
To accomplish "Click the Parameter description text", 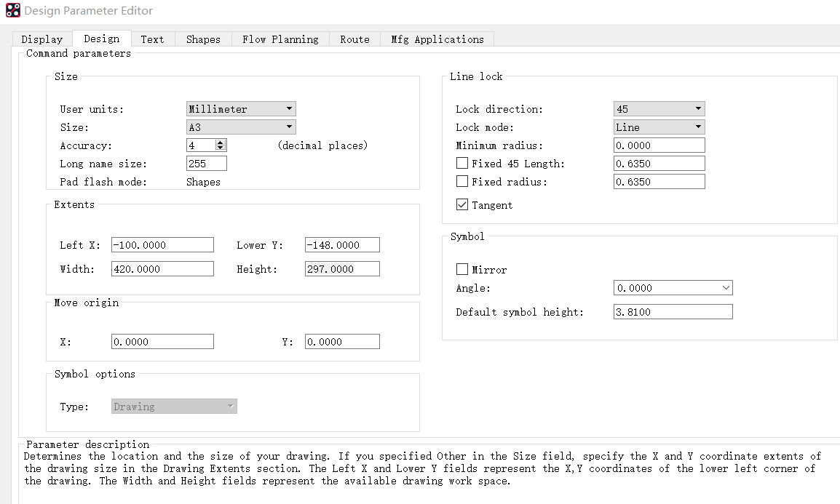I will [x=422, y=468].
